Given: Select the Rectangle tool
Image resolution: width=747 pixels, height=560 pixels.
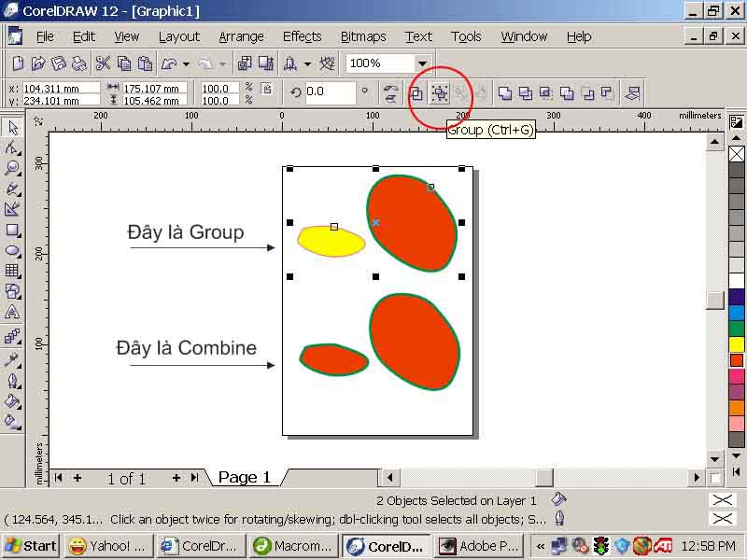Looking at the screenshot, I should [x=12, y=231].
